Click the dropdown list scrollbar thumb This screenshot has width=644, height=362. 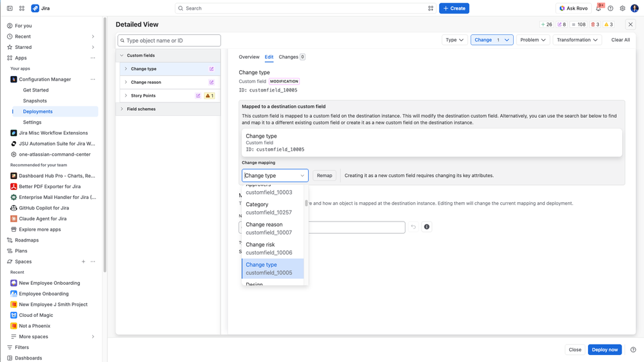[306, 203]
